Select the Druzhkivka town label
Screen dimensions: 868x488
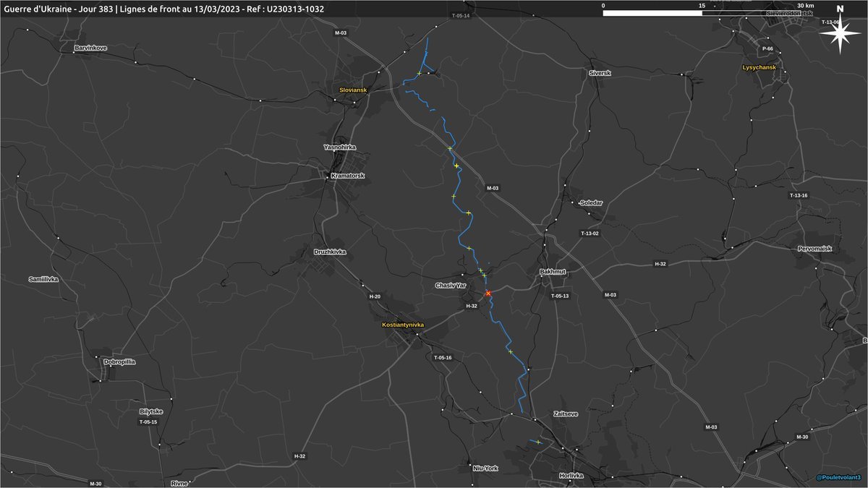tap(330, 252)
